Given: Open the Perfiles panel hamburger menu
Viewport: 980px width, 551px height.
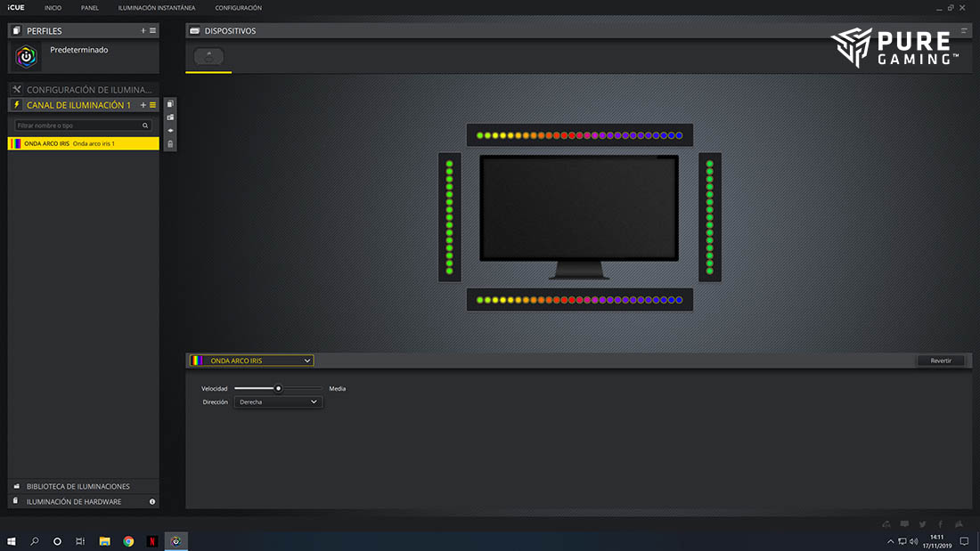Looking at the screenshot, I should tap(152, 31).
